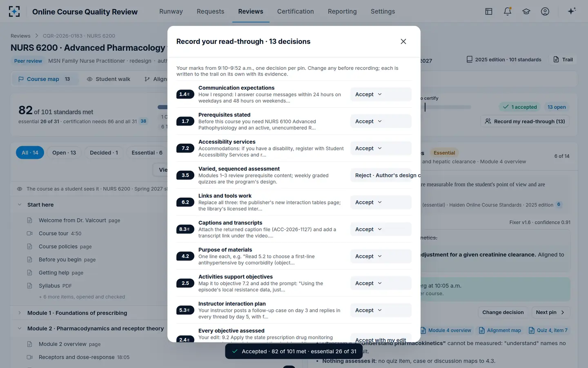Image resolution: width=588 pixels, height=368 pixels.
Task: Click the Quiz 4, item 7 document icon
Action: (532, 330)
